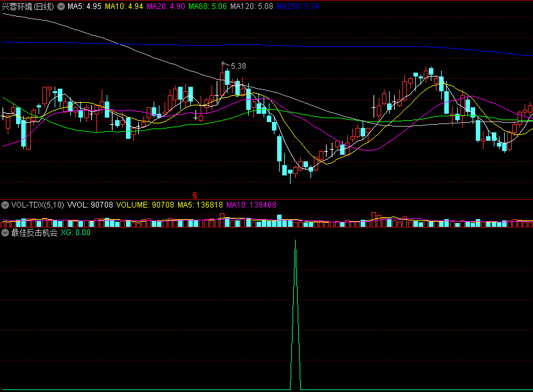Select the MA5: 4.95 indicator value

click(84, 6)
